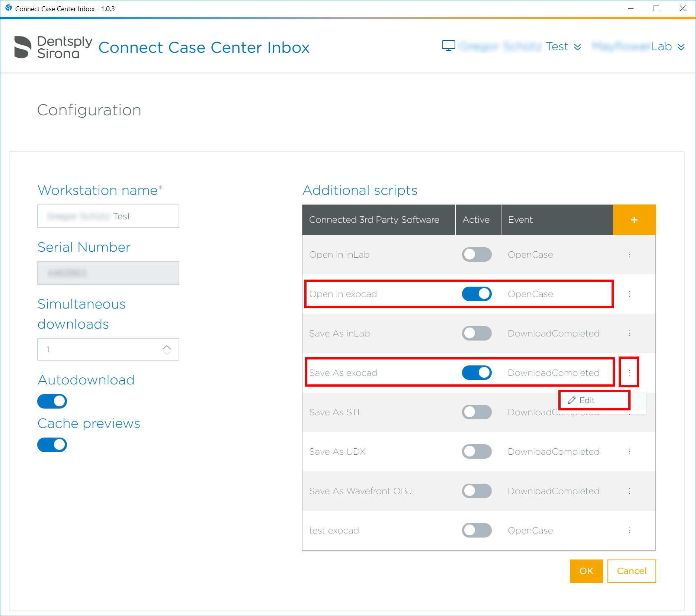The width and height of the screenshot is (696, 616).
Task: Click the workstation monitor icon in the header
Action: pyautogui.click(x=448, y=46)
